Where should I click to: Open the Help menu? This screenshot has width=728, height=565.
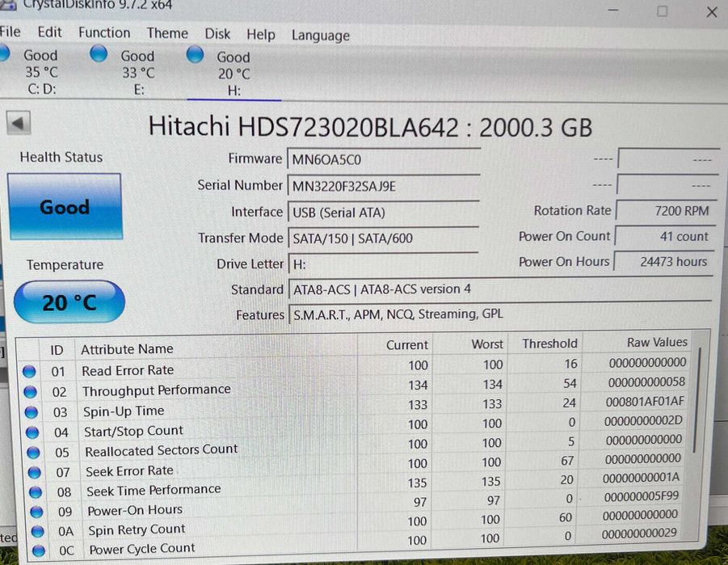[x=260, y=35]
